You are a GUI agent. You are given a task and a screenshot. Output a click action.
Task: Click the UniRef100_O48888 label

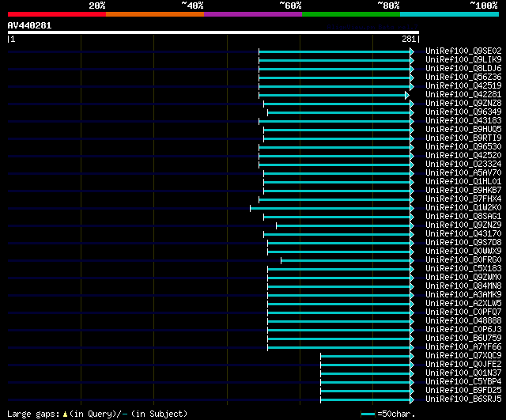463,321
